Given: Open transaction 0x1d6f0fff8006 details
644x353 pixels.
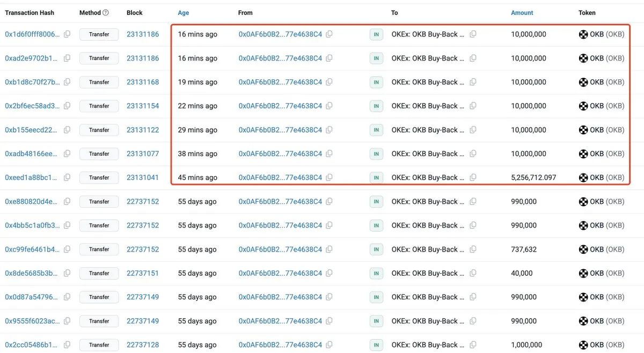Looking at the screenshot, I should [33, 34].
